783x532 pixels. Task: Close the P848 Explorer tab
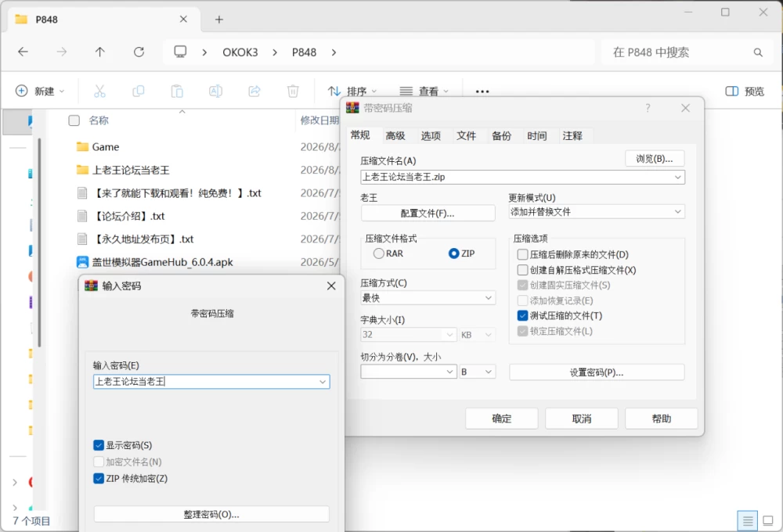tap(183, 20)
